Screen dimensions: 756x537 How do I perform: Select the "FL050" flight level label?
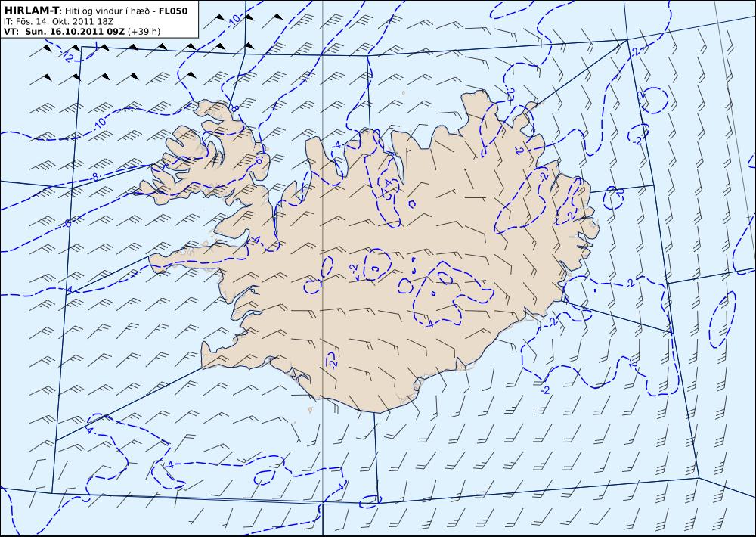(x=173, y=11)
